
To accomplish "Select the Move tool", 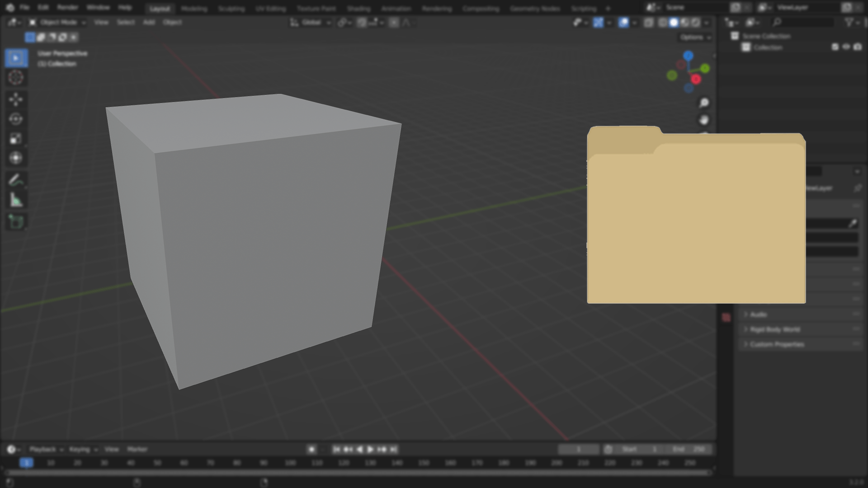I will [x=16, y=99].
